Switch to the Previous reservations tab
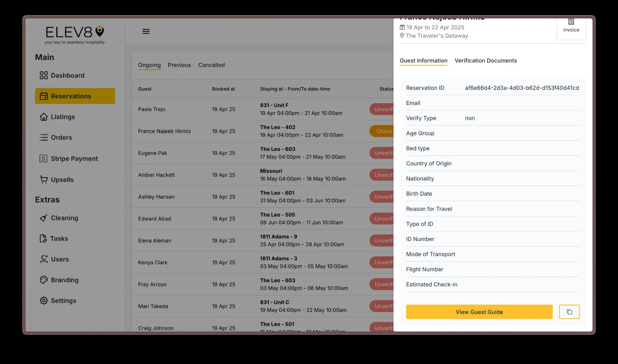Image resolution: width=618 pixels, height=364 pixels. tap(179, 65)
